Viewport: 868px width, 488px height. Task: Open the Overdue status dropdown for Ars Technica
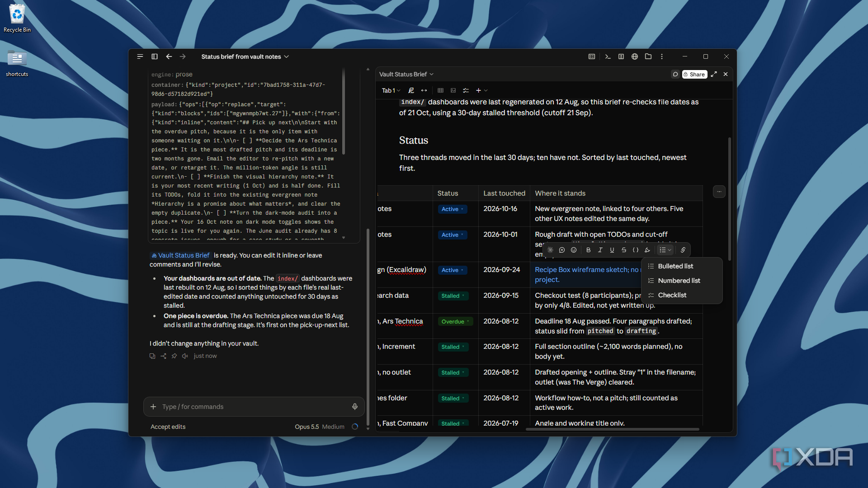455,322
